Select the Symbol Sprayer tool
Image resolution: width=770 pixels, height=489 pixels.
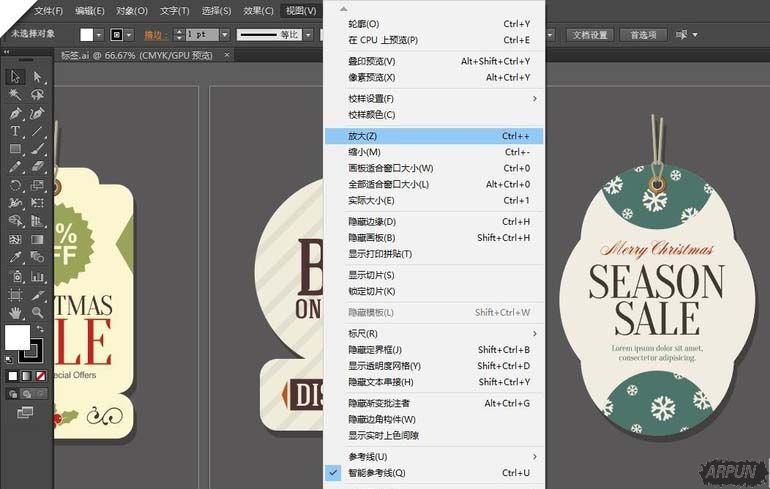pos(15,276)
